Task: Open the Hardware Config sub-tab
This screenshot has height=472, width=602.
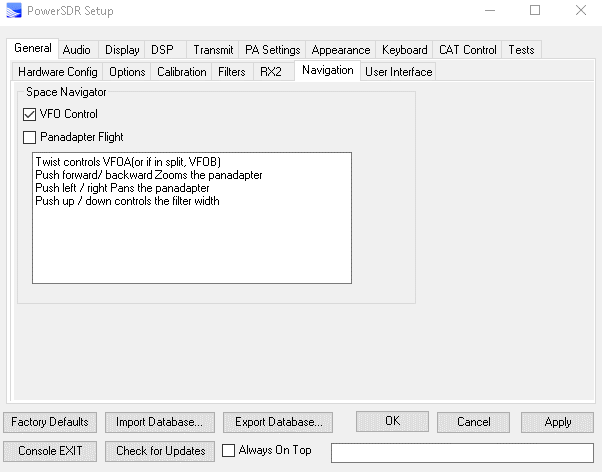Action: click(58, 72)
